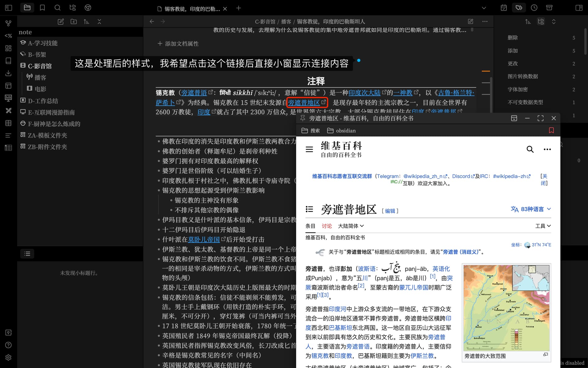588x368 pixels.
Task: Collapse the C-影音馆 folder
Action: pyautogui.click(x=40, y=66)
